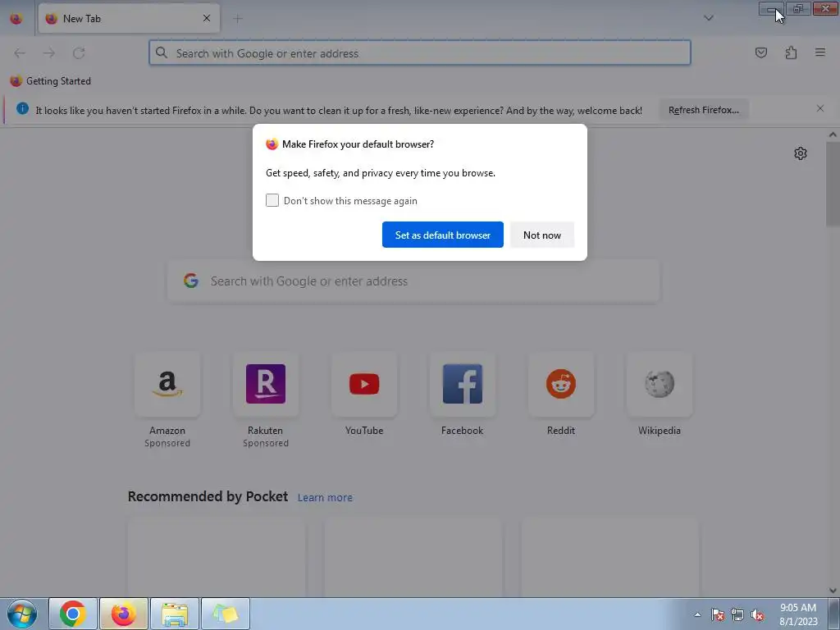The height and width of the screenshot is (630, 840).
Task: Click the scrollbar down arrow
Action: tap(833, 591)
